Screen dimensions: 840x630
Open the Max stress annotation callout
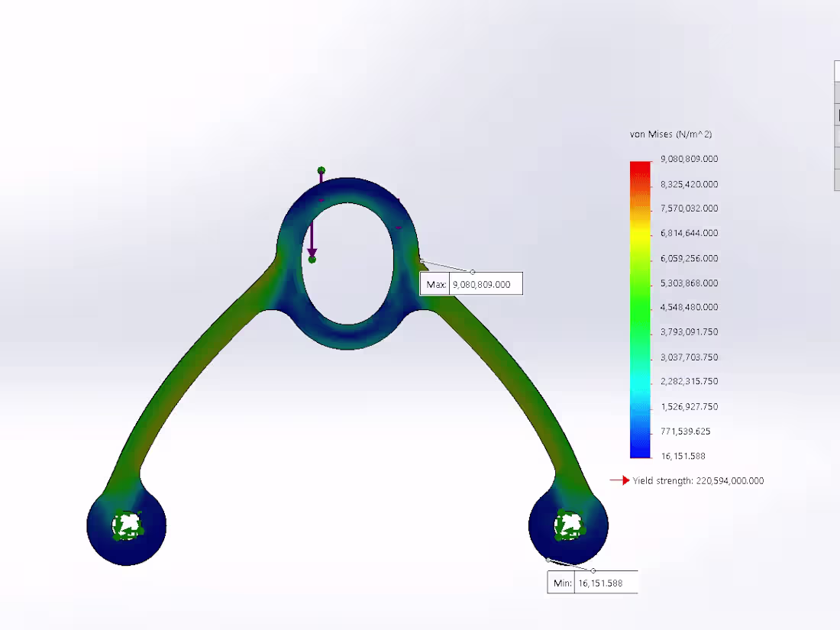pos(470,283)
